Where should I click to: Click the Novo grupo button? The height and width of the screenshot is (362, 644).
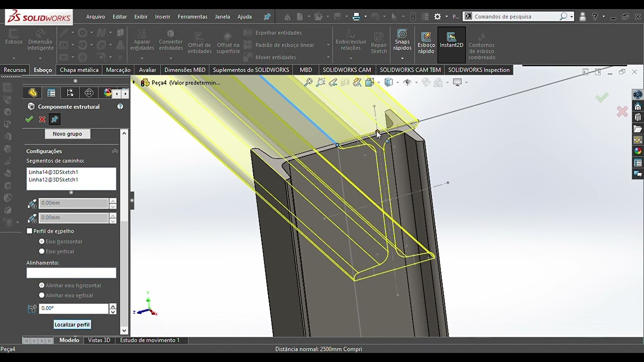(67, 134)
